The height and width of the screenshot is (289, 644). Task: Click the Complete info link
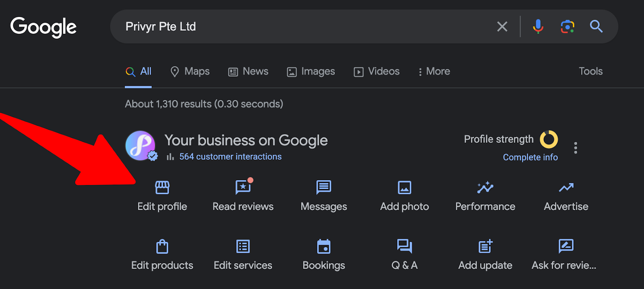[x=530, y=157]
